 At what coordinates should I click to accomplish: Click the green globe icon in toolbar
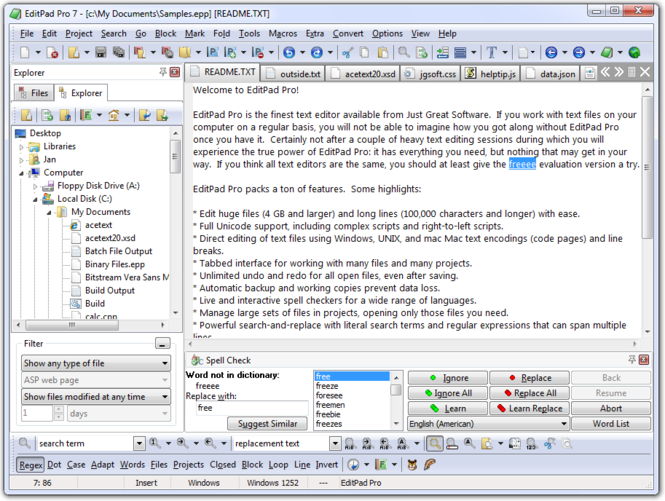(634, 52)
